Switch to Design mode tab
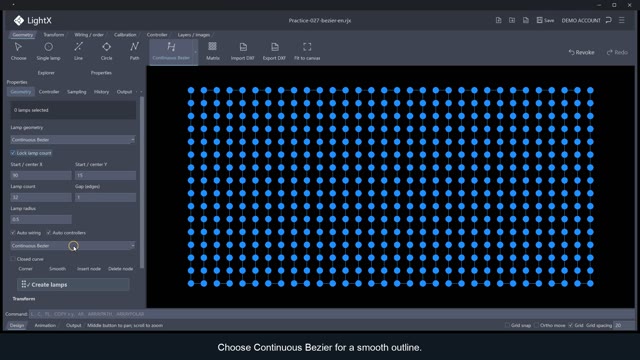The width and height of the screenshot is (640, 360). pyautogui.click(x=17, y=325)
